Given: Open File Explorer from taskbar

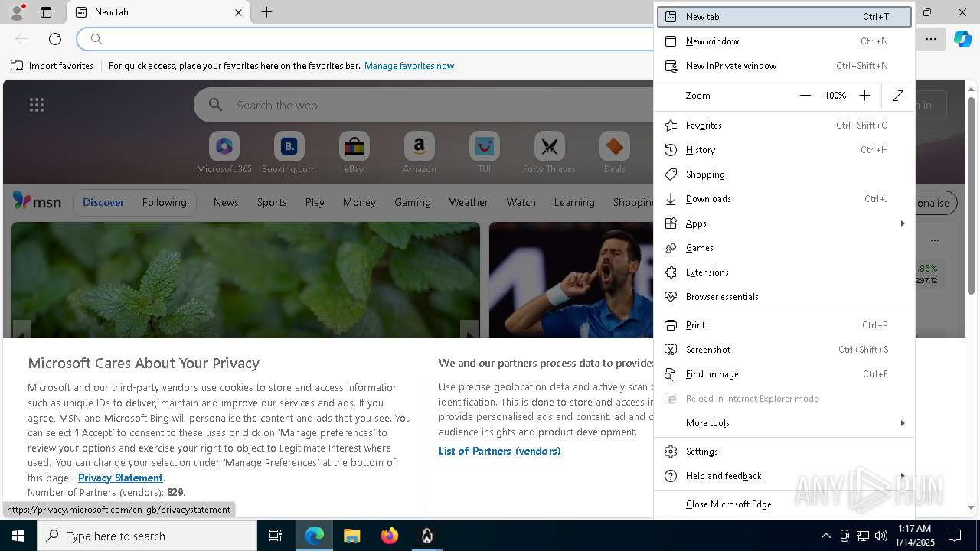Looking at the screenshot, I should pyautogui.click(x=352, y=536).
